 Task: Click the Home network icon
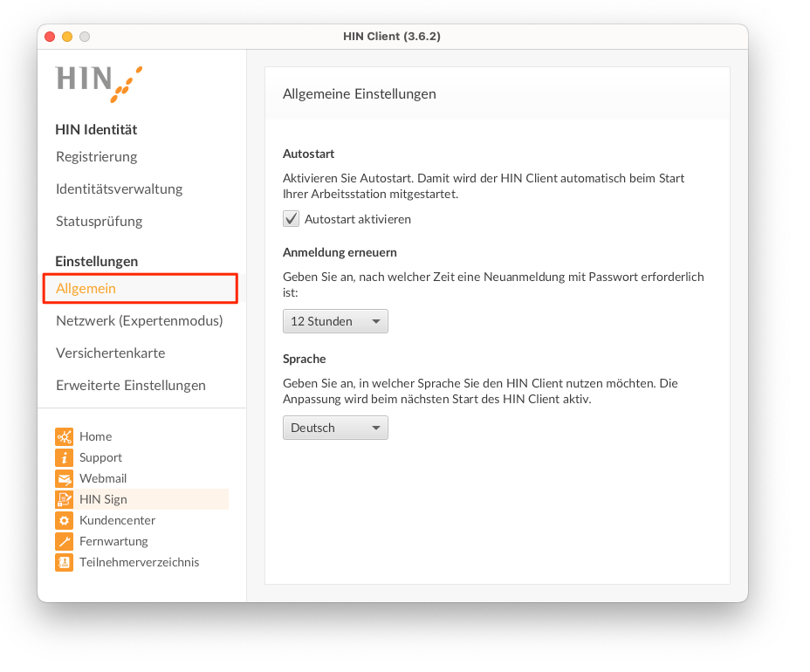point(64,436)
